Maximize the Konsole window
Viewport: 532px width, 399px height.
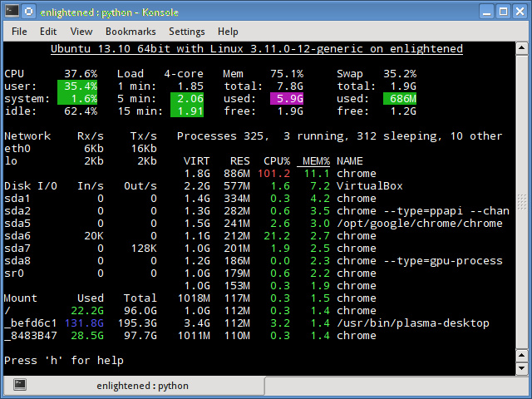coord(503,11)
